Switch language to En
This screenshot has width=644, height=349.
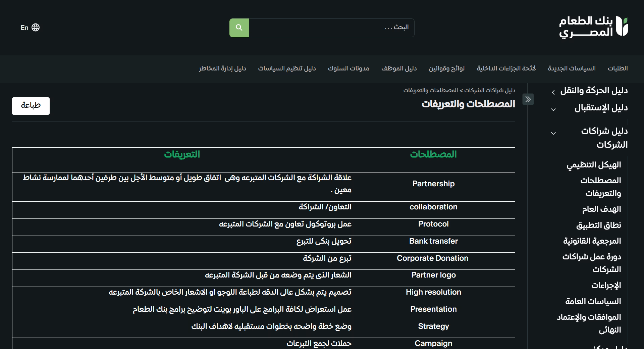[24, 28]
